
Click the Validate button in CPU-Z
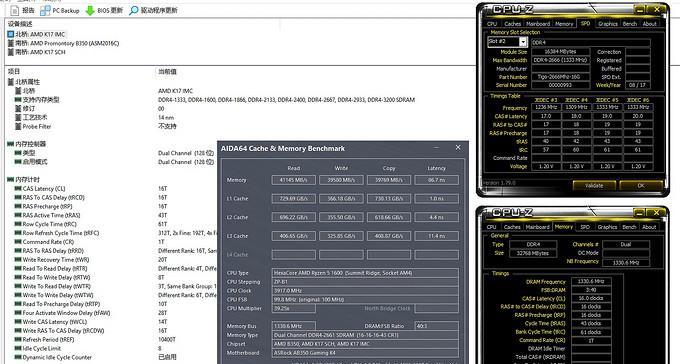tap(594, 185)
